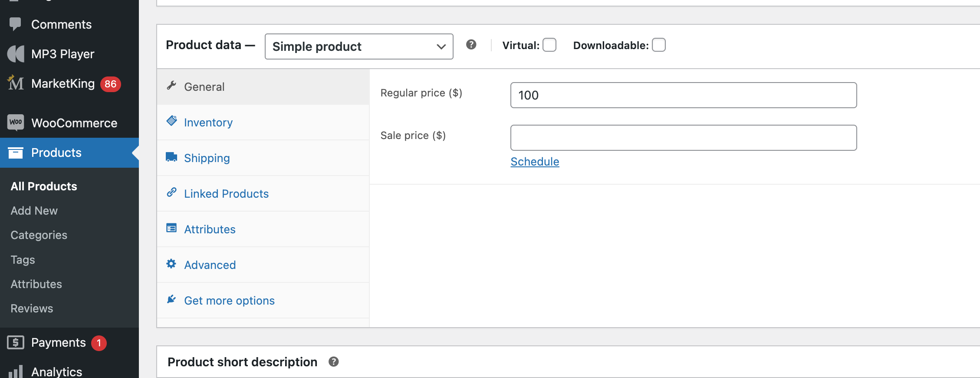Open the Payments menu in sidebar
Screen dimensions: 980x378
pyautogui.click(x=58, y=343)
